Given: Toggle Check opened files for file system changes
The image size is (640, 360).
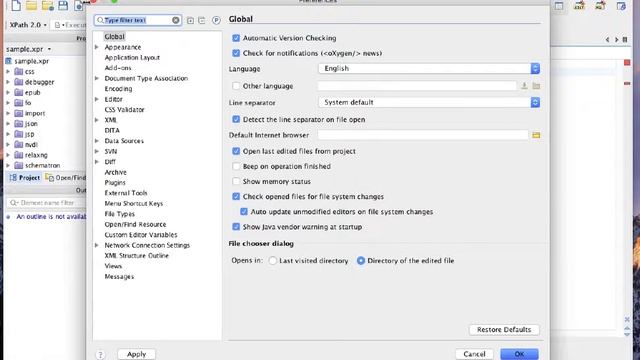Looking at the screenshot, I should click(236, 196).
